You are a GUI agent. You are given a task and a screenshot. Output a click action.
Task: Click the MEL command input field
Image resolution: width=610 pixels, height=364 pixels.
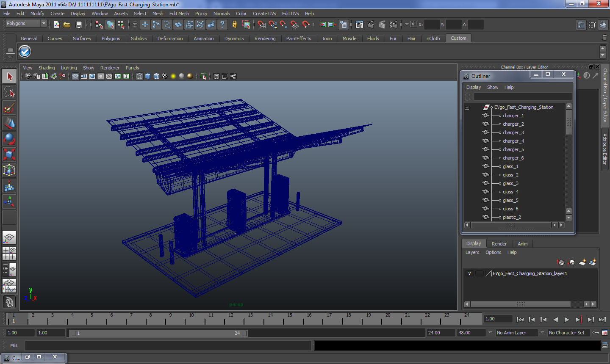click(168, 345)
